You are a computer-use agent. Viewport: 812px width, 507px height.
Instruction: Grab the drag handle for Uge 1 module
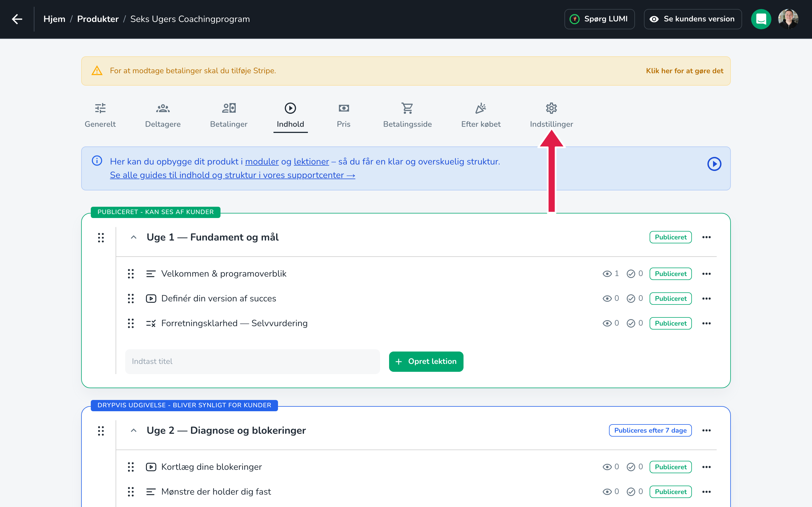pyautogui.click(x=101, y=237)
